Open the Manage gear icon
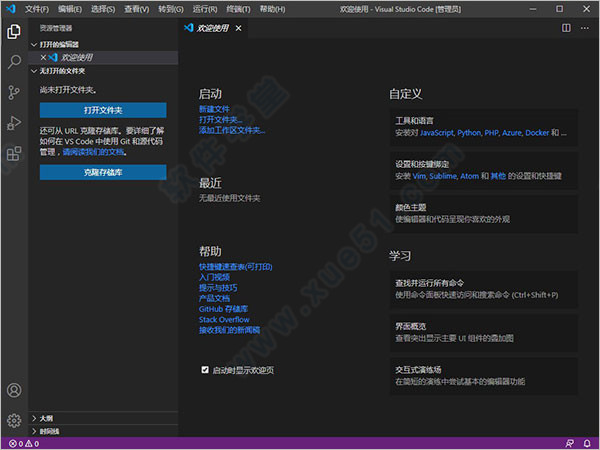Screen dimensions: 600x450 point(14,420)
